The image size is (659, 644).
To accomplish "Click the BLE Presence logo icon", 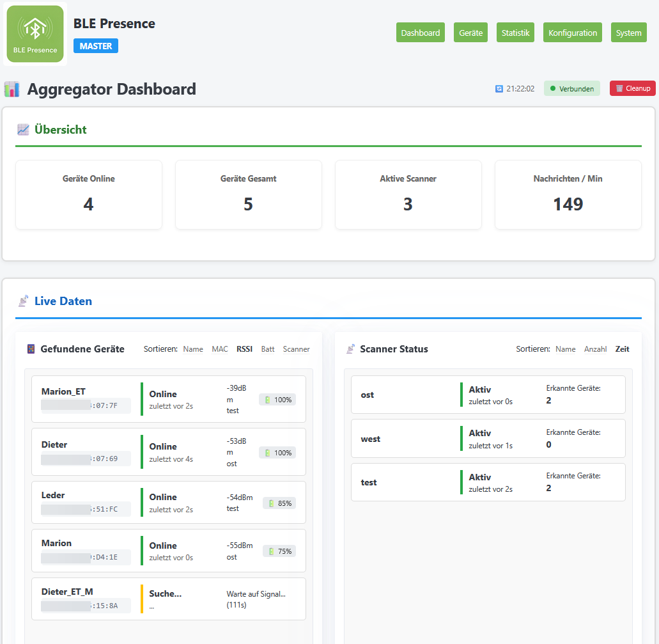I will [35, 34].
